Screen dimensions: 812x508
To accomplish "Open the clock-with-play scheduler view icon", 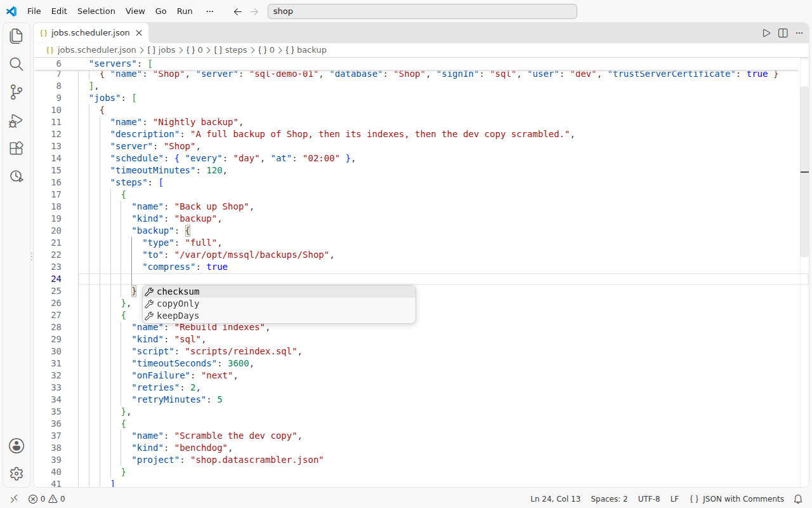I will click(16, 176).
